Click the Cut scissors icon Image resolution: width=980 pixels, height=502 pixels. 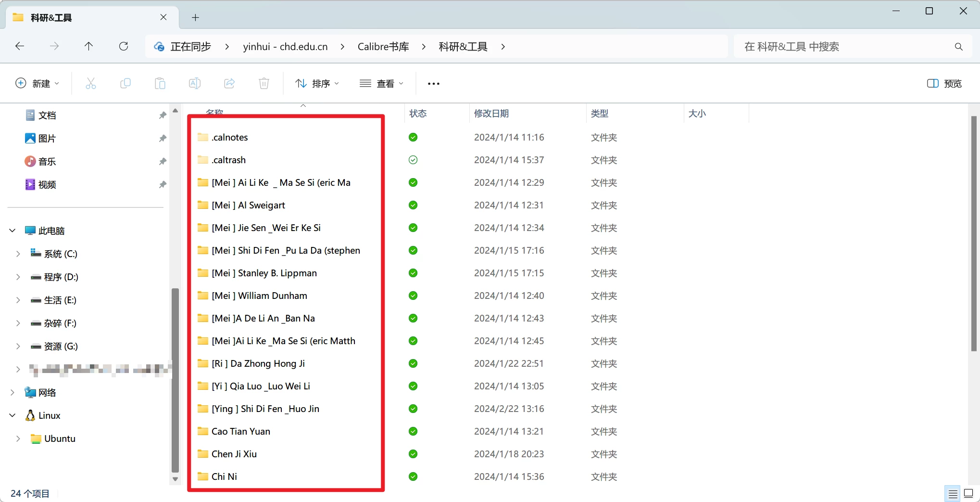tap(91, 83)
